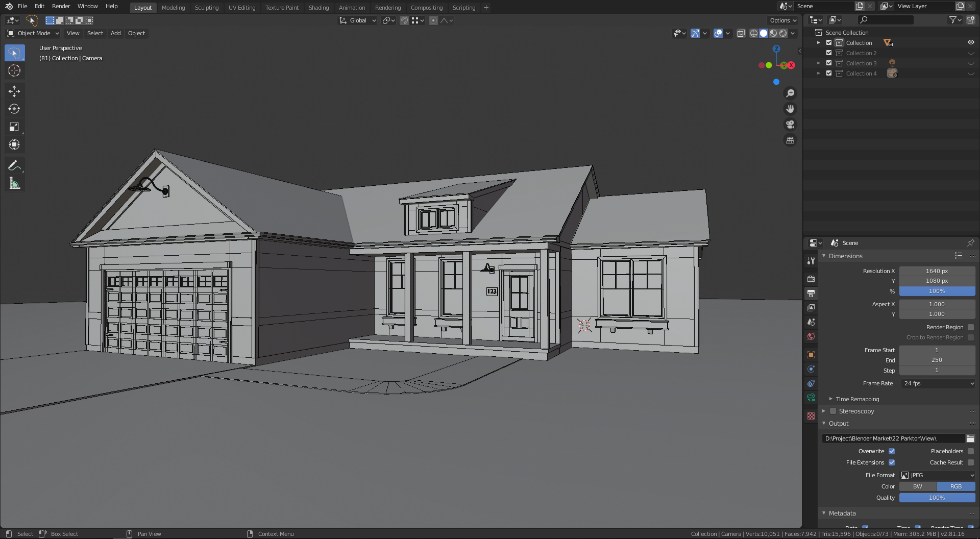Collapse the Dimensions panel

(824, 256)
